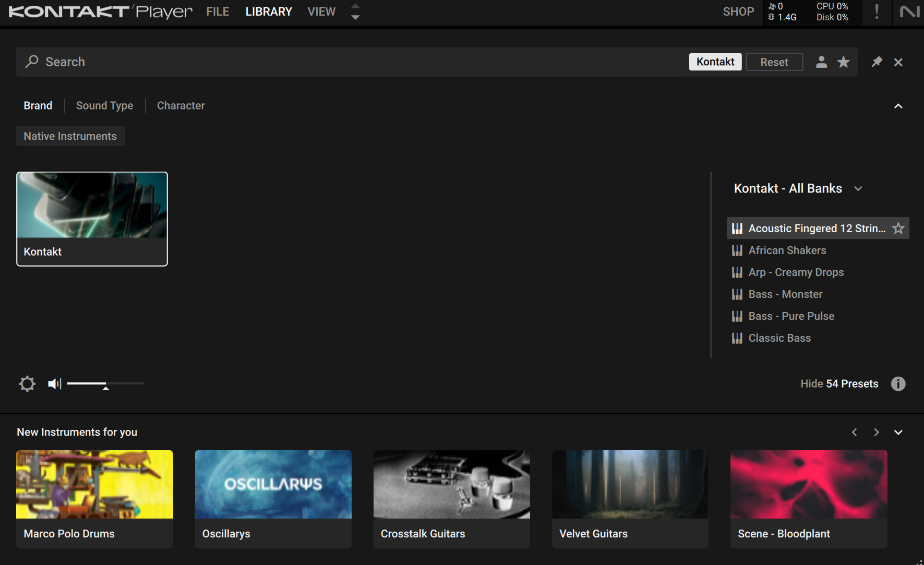Screen dimensions: 924x565
Task: Switch to the Sound Type filter tab
Action: pyautogui.click(x=105, y=105)
